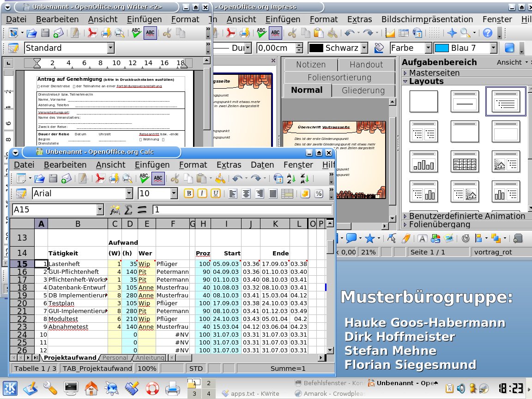Viewport: 532px width, 399px height.
Task: Click Calc formula input line
Action: pyautogui.click(x=242, y=210)
